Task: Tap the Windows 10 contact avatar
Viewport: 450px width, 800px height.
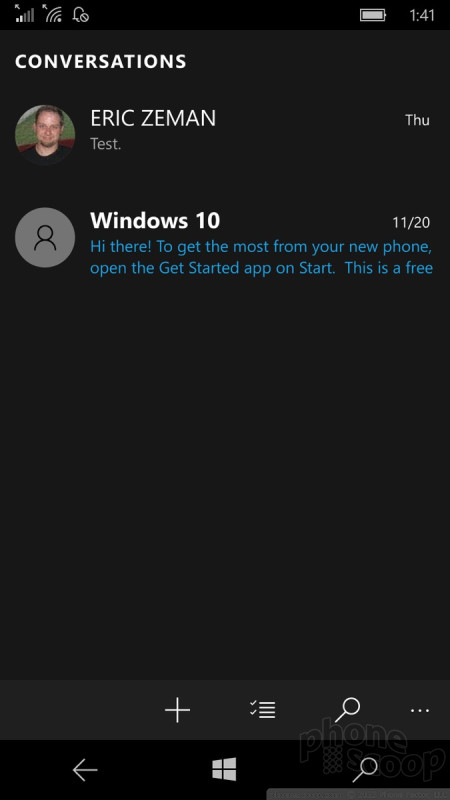Action: (x=45, y=237)
